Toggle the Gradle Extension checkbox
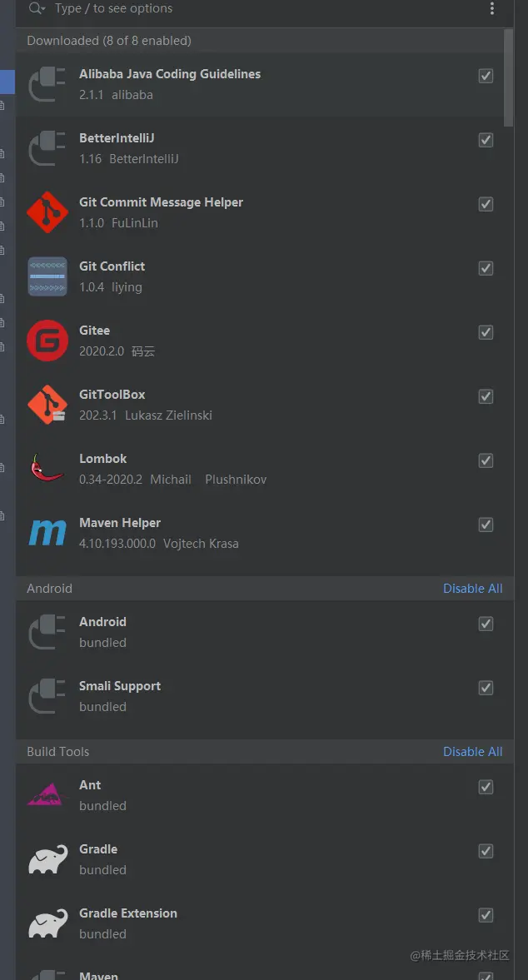This screenshot has height=980, width=528. tap(486, 915)
